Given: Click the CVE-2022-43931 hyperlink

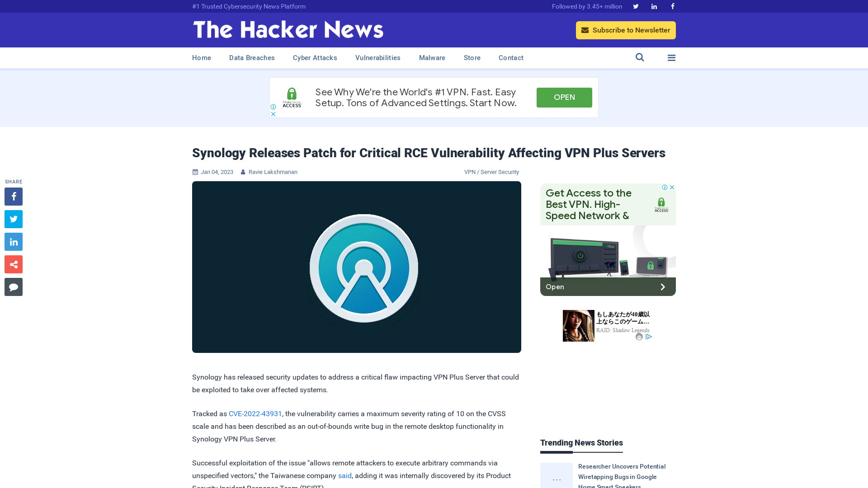Looking at the screenshot, I should pyautogui.click(x=255, y=413).
